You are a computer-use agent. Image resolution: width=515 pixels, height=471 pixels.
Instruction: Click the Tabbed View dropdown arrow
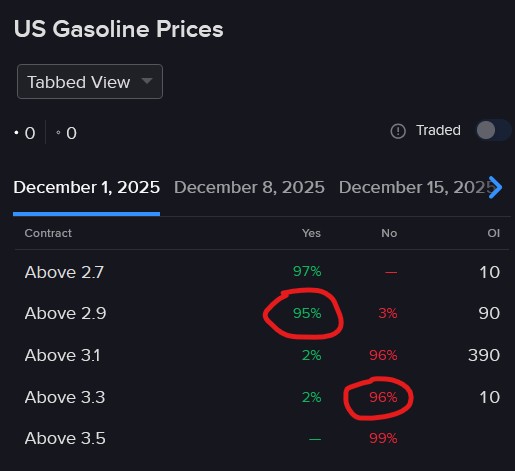pyautogui.click(x=147, y=81)
